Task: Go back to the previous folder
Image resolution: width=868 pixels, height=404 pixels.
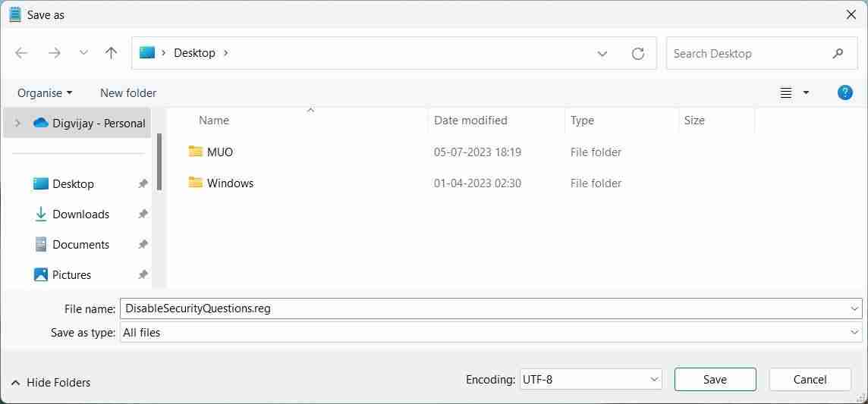Action: tap(21, 53)
